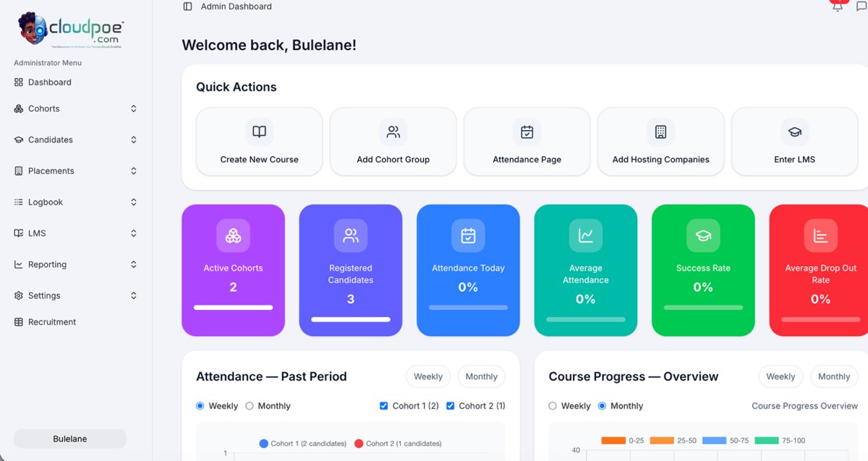Toggle the sidebar panel icon beside Admin Dashboard
868x461 pixels.
pyautogui.click(x=188, y=7)
